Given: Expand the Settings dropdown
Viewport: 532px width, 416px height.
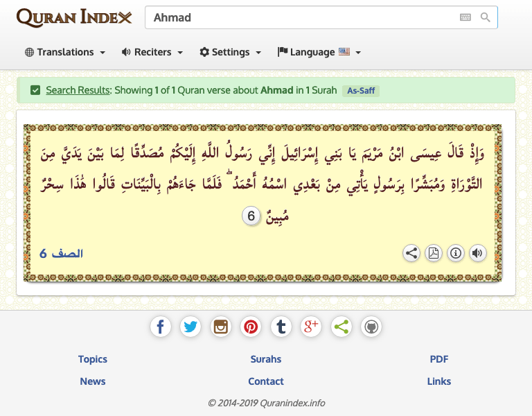Looking at the screenshot, I should pos(231,52).
